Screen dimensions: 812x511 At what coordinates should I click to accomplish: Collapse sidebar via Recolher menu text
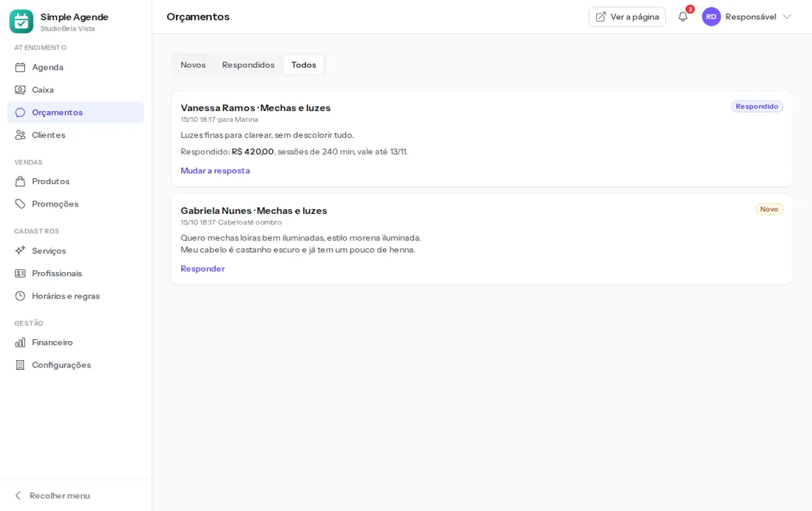pos(60,495)
